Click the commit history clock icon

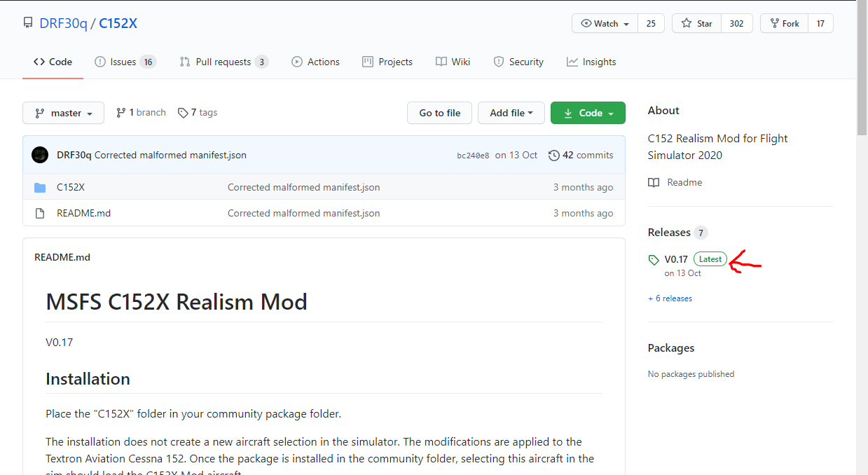(x=553, y=155)
